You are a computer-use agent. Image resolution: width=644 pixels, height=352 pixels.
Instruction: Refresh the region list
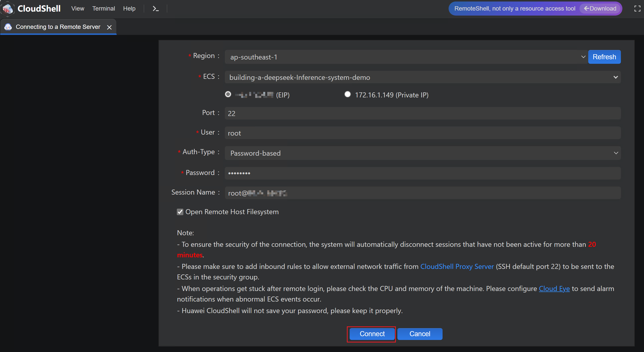point(604,57)
